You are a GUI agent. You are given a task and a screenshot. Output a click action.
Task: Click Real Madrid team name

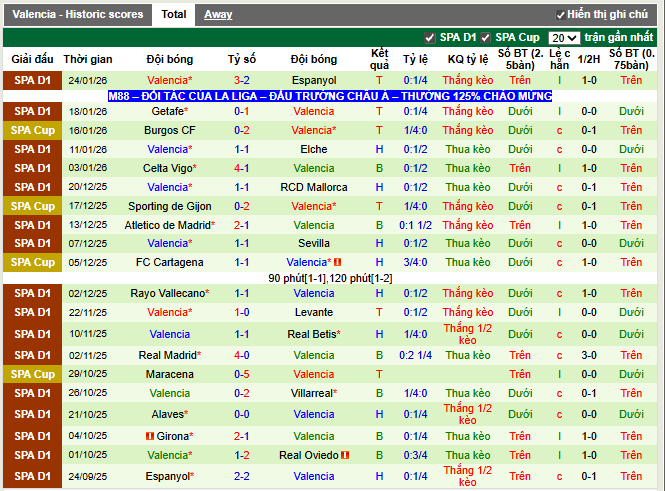click(x=170, y=355)
